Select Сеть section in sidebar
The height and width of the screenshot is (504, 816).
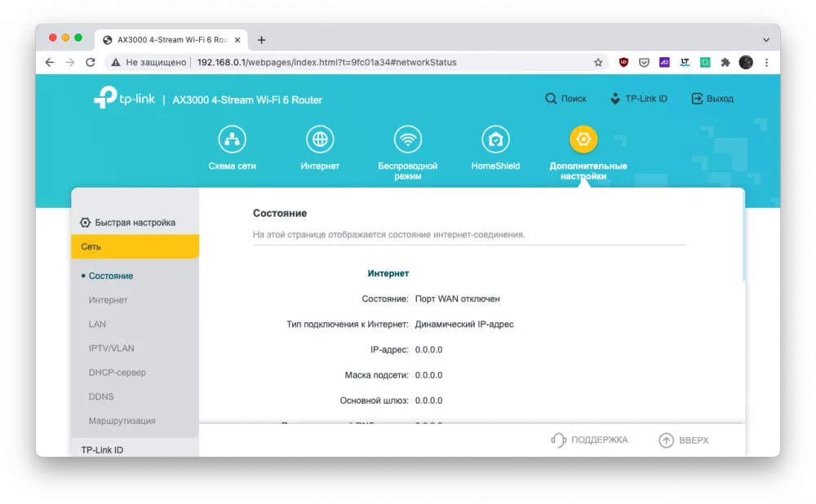135,246
